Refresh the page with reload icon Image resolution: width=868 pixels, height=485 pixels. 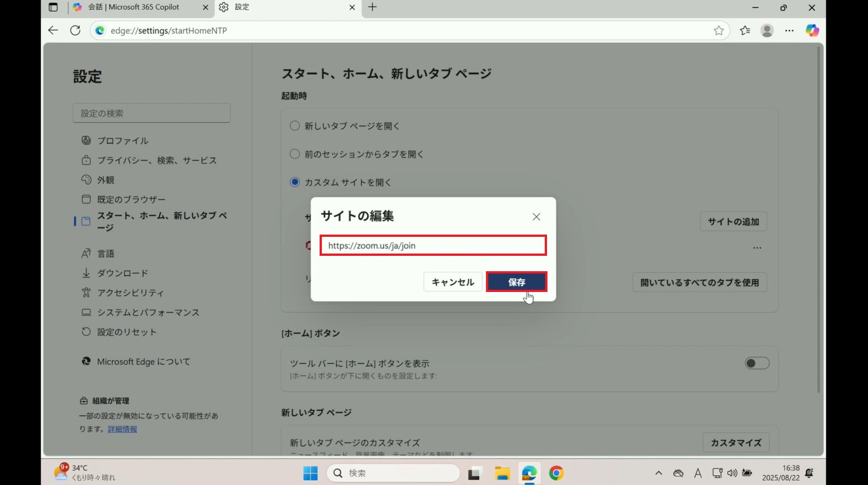(x=75, y=30)
